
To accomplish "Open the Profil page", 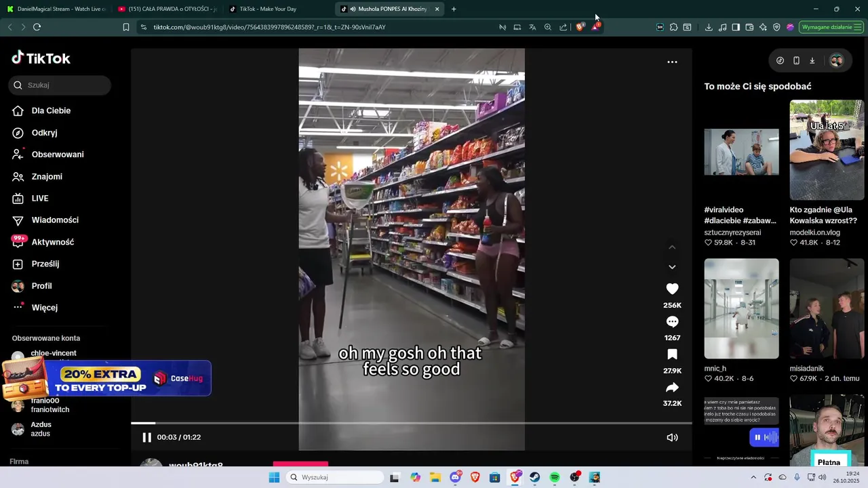I will coord(32,286).
